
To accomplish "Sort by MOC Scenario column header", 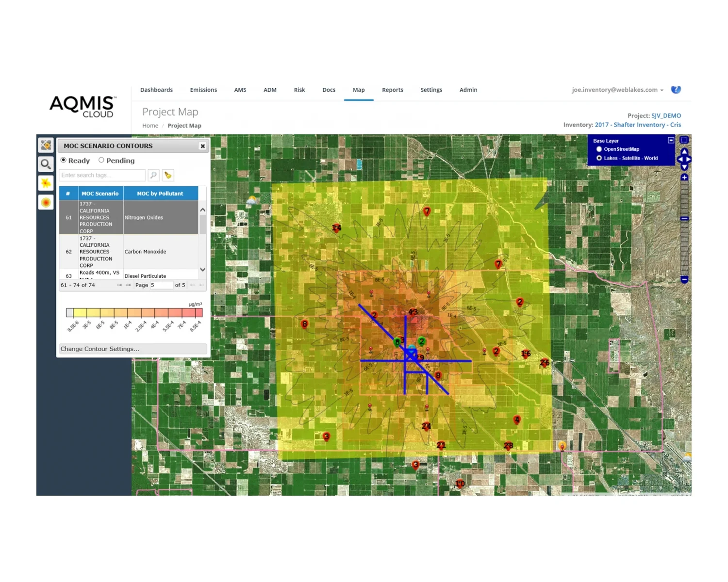I will 100,194.
